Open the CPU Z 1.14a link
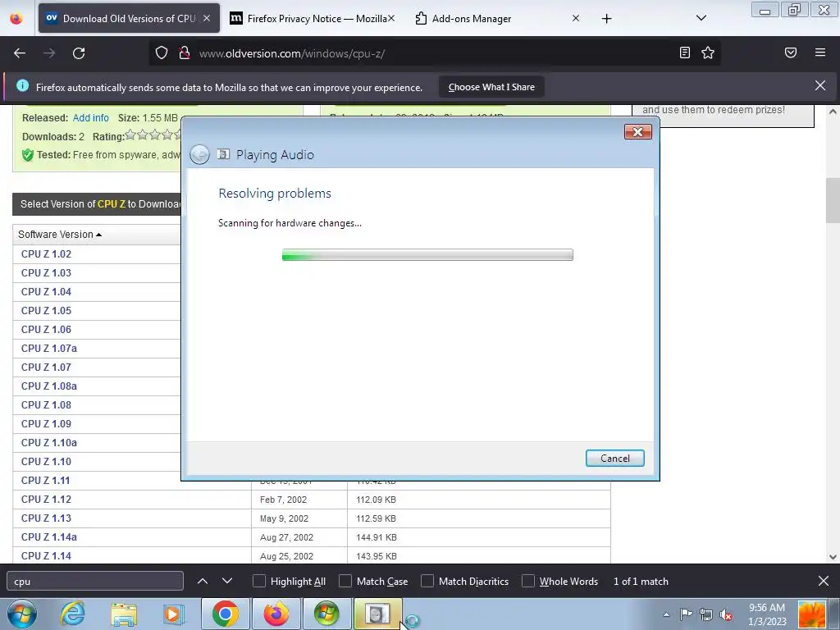The width and height of the screenshot is (840, 630). (x=48, y=536)
